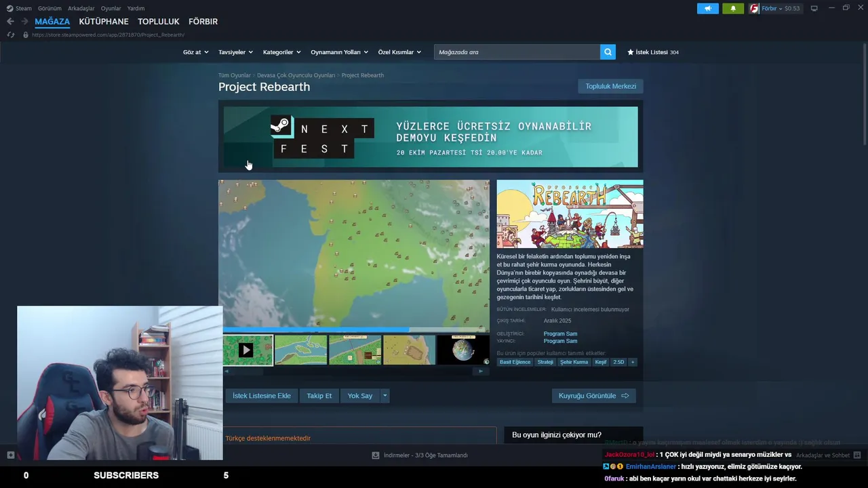Go back with the back arrow

coord(10,22)
